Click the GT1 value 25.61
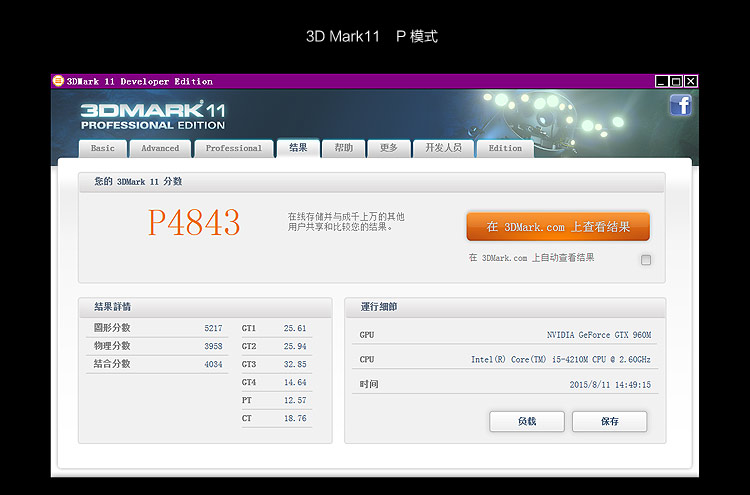Screen dimensions: 750x495 295,328
